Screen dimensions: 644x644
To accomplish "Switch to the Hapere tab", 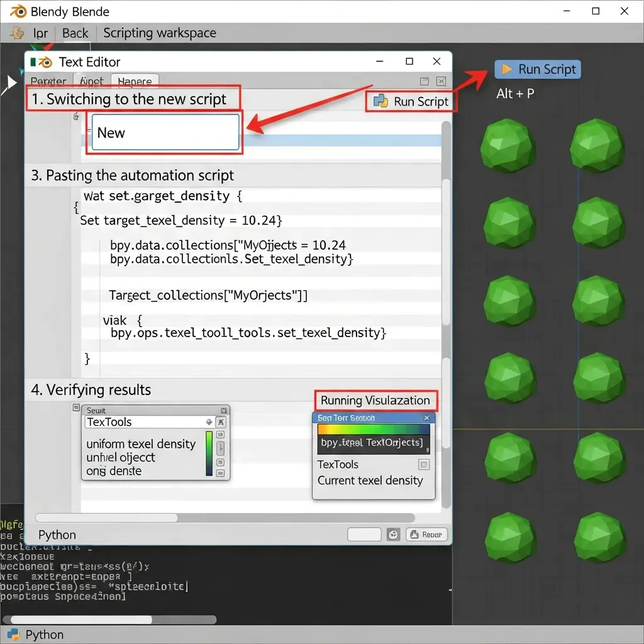I will pyautogui.click(x=135, y=82).
